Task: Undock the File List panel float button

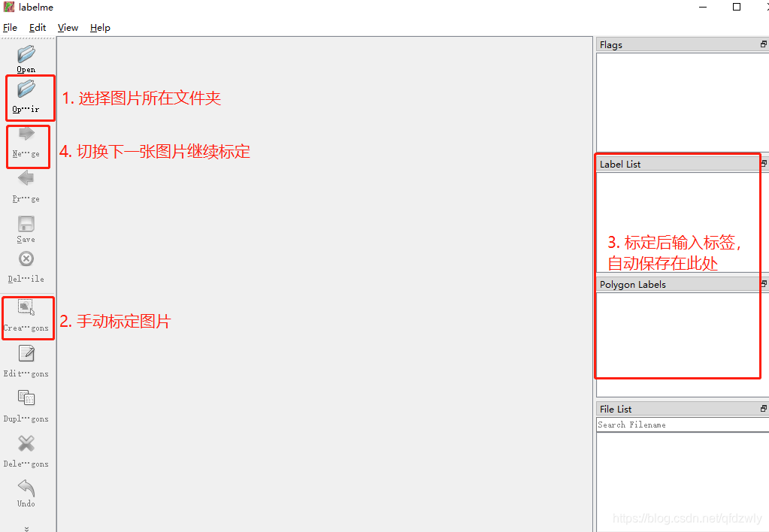Action: click(764, 409)
